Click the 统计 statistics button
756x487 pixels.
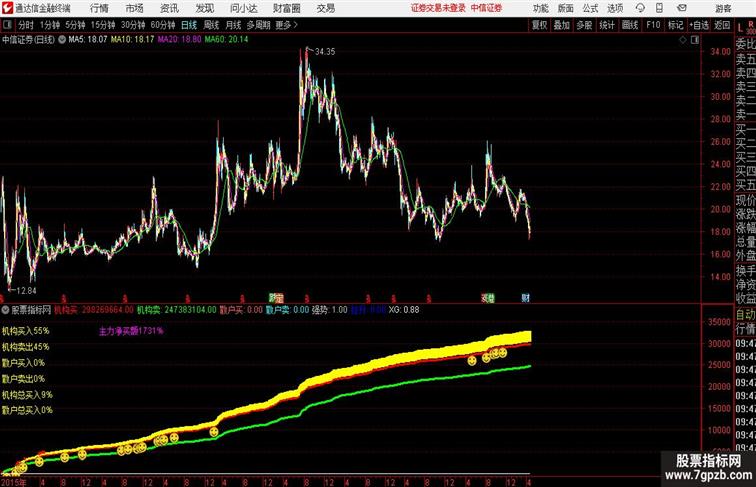click(607, 25)
